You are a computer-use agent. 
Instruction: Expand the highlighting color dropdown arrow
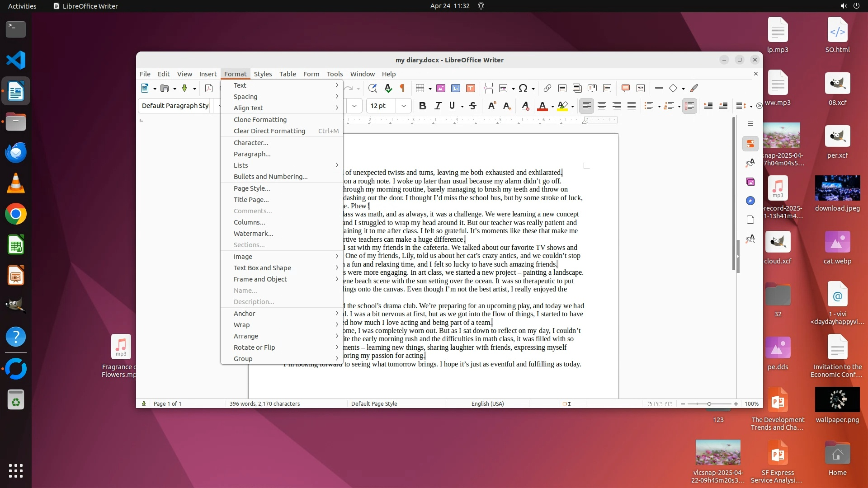click(573, 107)
